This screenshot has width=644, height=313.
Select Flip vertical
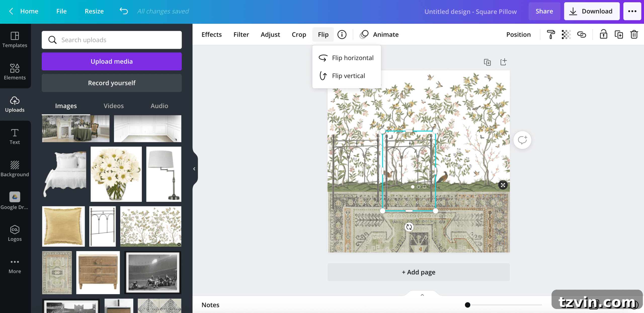[x=346, y=76]
